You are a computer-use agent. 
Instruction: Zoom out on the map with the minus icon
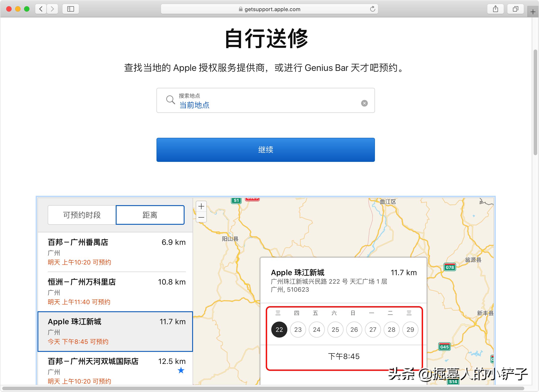(x=201, y=217)
